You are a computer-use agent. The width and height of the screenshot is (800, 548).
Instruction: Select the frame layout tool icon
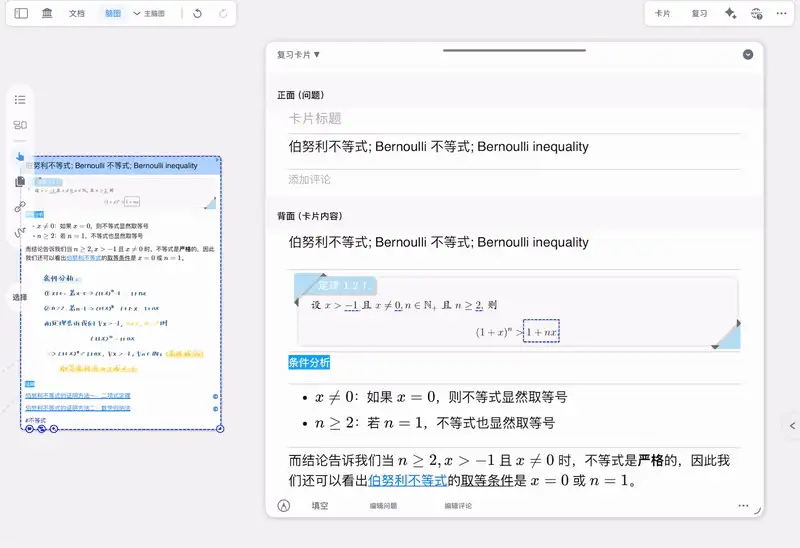click(x=20, y=125)
